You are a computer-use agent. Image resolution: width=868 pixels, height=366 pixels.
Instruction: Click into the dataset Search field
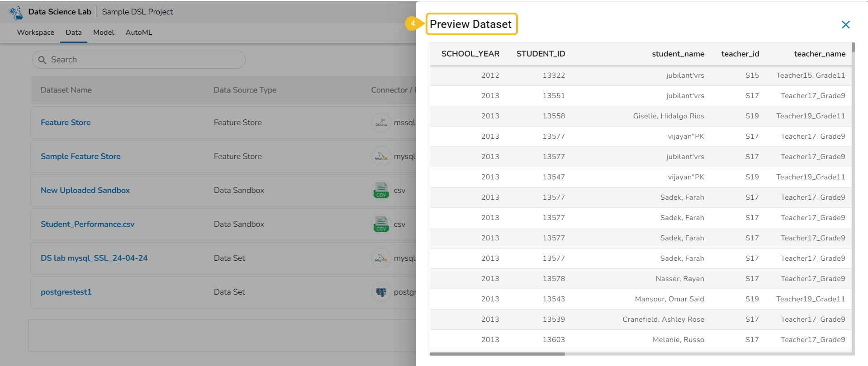pos(145,60)
